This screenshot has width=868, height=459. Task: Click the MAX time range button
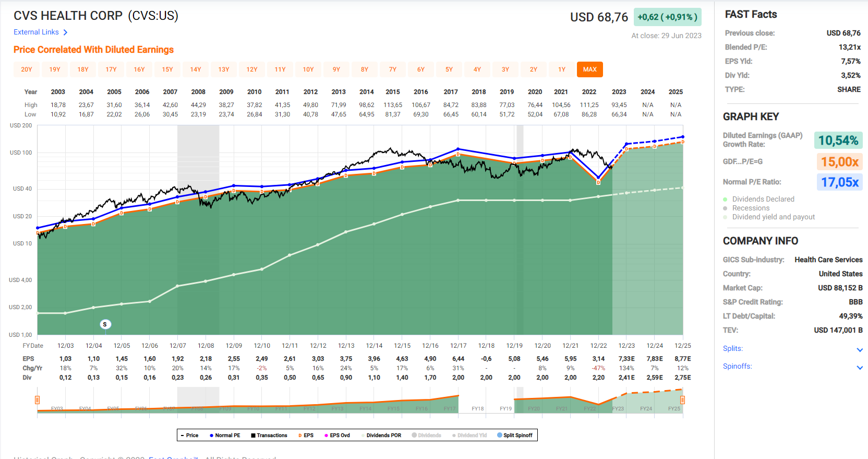590,69
